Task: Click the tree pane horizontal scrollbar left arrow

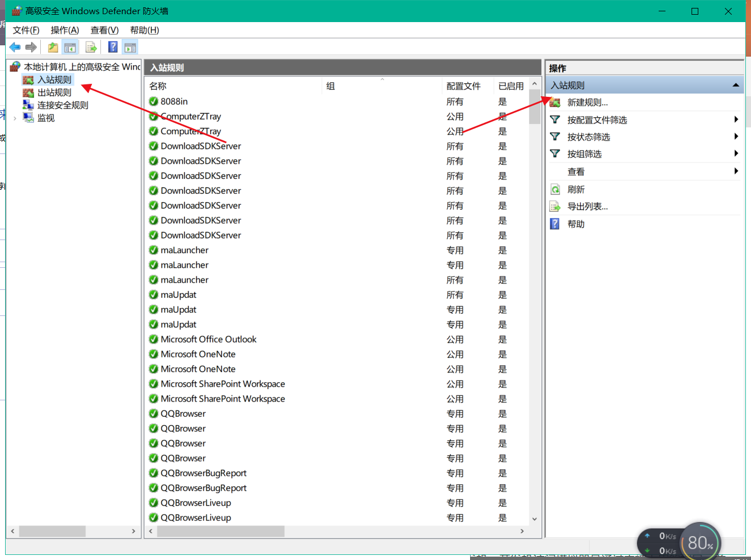Action: tap(12, 531)
